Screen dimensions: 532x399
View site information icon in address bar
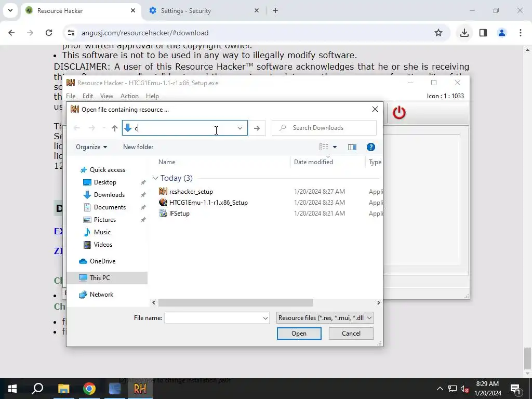71,33
